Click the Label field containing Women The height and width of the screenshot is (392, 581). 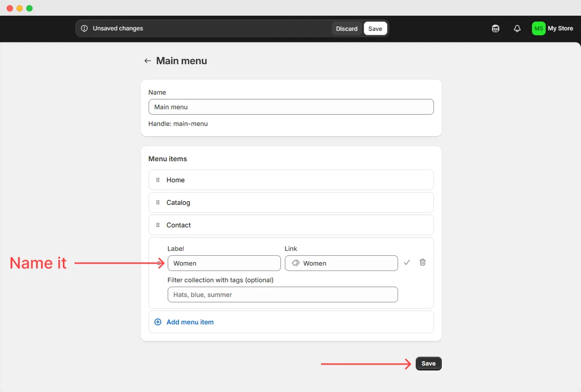[224, 263]
